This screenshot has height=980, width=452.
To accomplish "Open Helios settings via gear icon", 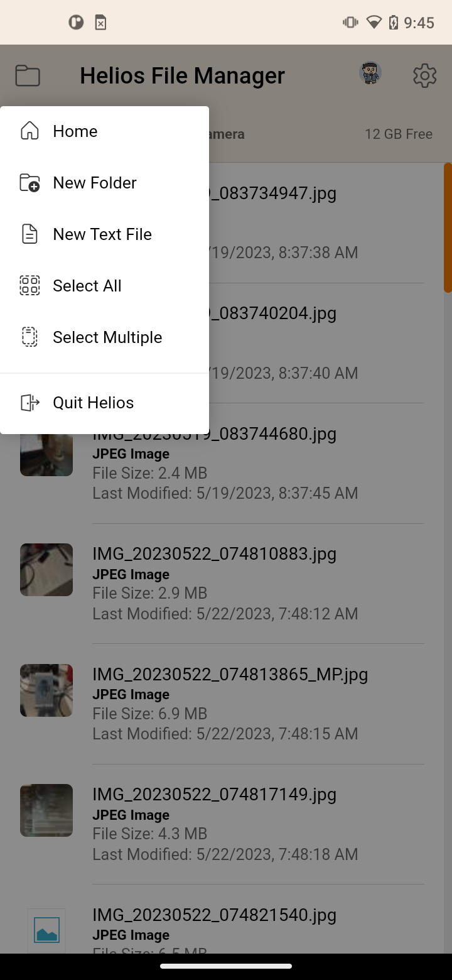I will 425,75.
